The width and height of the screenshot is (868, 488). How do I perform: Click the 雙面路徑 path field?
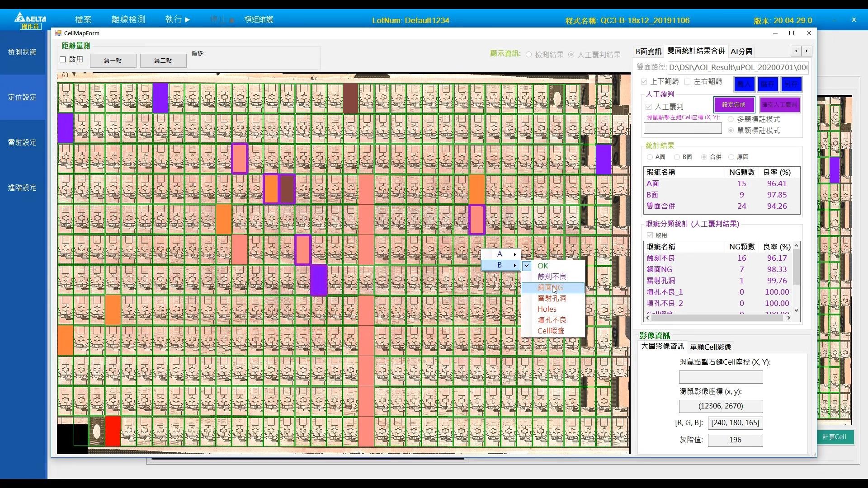click(x=738, y=67)
